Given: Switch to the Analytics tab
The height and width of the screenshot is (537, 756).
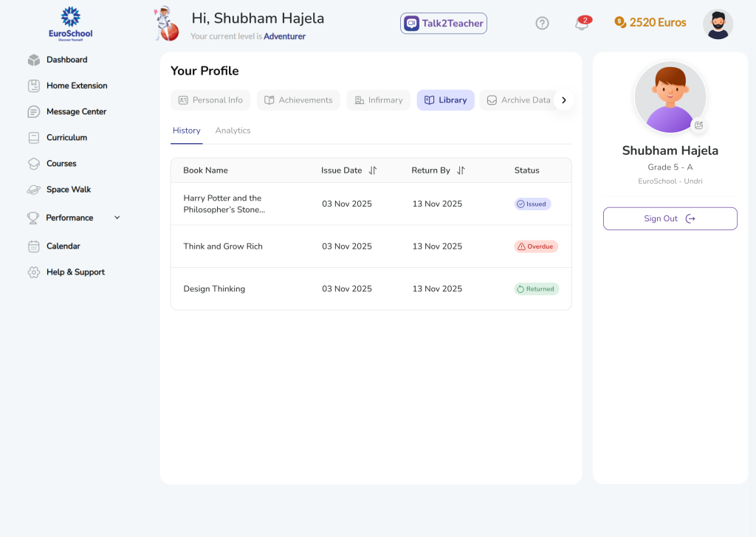Looking at the screenshot, I should coord(233,131).
